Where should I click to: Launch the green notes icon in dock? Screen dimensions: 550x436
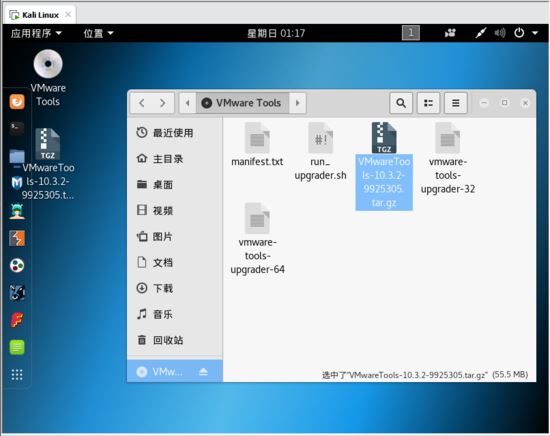click(17, 347)
